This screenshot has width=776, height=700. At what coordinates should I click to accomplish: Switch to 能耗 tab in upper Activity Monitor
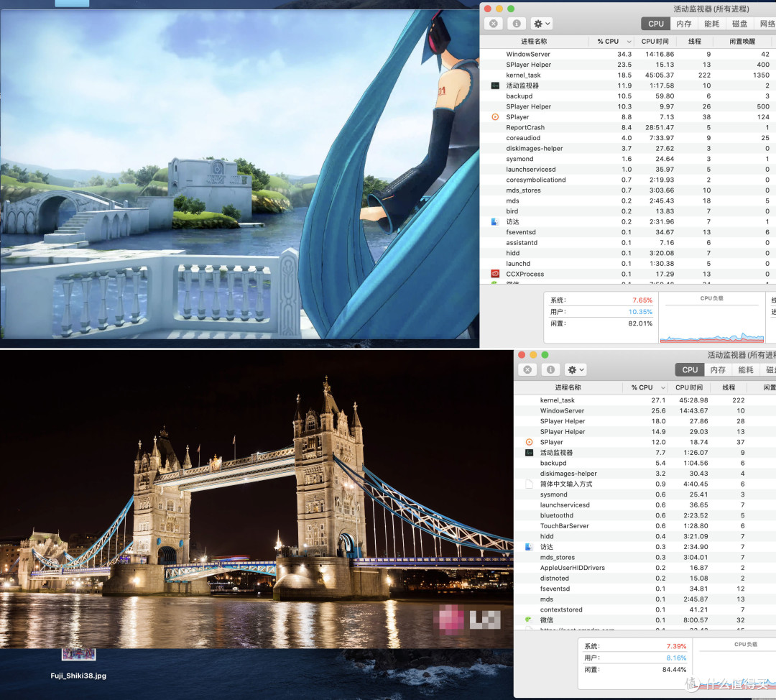(711, 23)
